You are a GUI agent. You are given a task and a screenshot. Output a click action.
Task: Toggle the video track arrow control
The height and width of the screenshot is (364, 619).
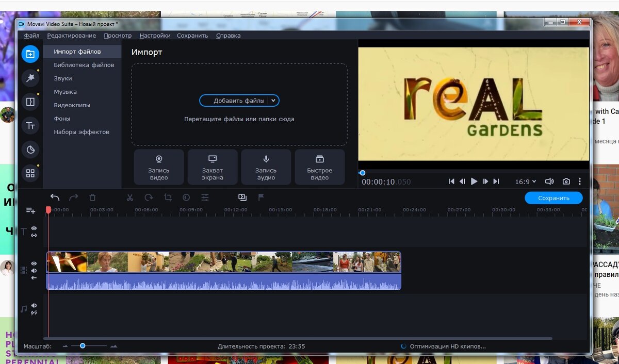[x=34, y=278]
